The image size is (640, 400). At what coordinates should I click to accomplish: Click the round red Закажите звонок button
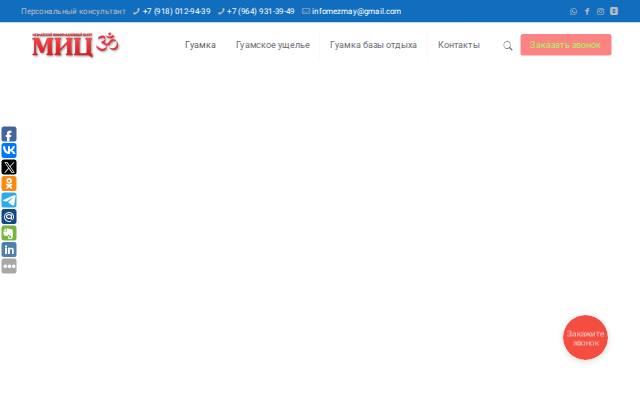pyautogui.click(x=585, y=338)
